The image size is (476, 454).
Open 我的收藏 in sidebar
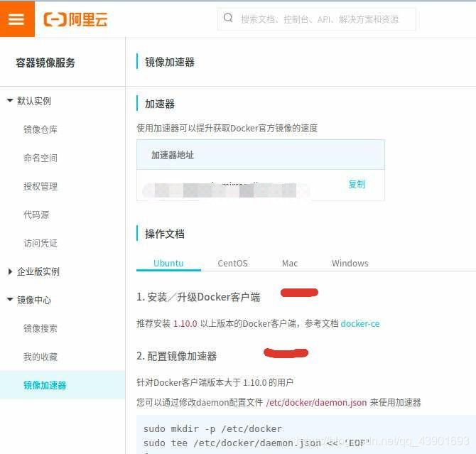coord(40,357)
